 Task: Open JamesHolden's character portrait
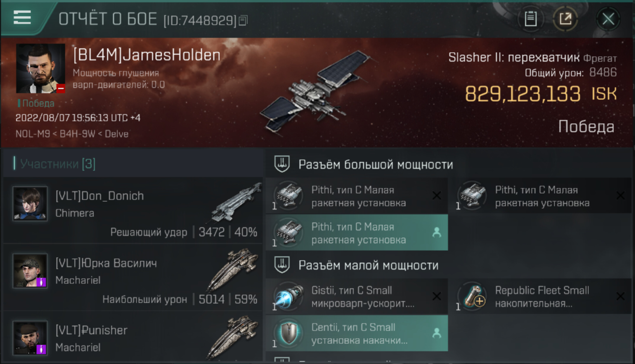pos(40,68)
